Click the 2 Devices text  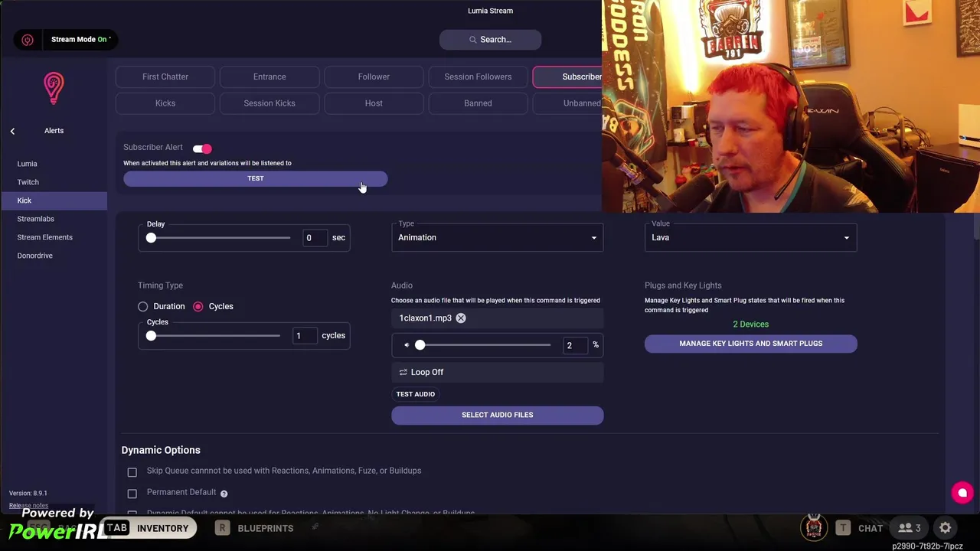(x=751, y=324)
